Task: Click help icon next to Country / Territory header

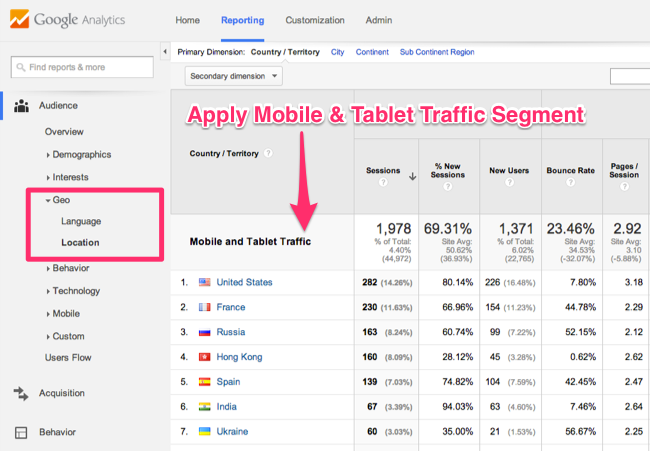Action: tap(268, 153)
